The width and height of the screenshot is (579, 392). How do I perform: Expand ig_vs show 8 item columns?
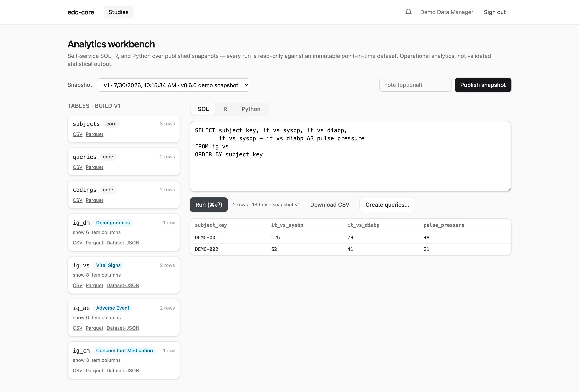click(97, 275)
